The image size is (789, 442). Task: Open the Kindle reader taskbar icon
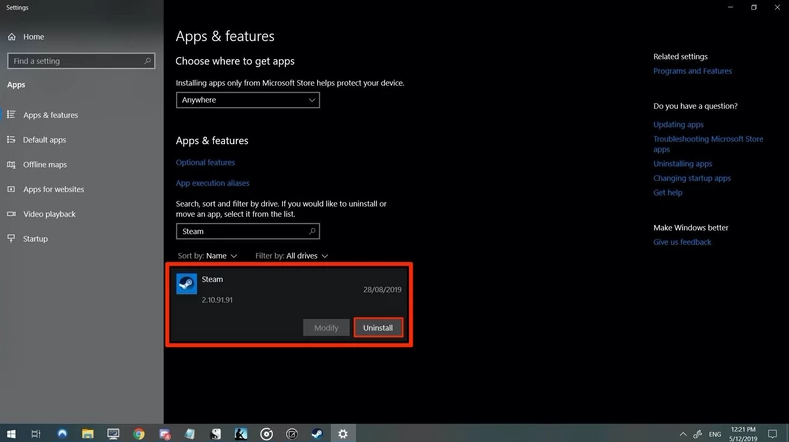pyautogui.click(x=241, y=433)
